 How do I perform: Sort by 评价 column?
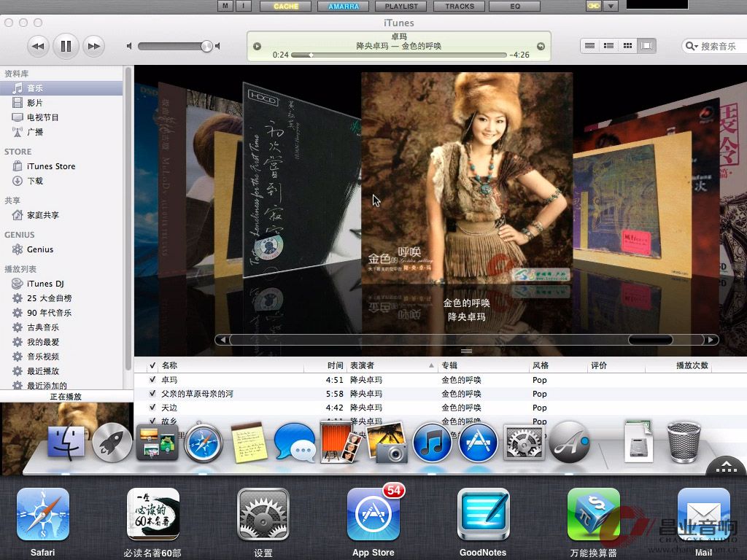(x=616, y=366)
